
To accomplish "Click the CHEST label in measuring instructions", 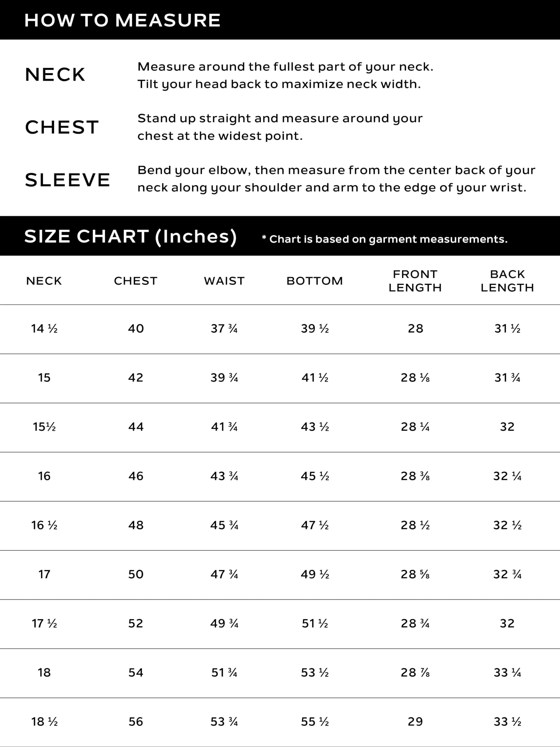I will click(62, 127).
